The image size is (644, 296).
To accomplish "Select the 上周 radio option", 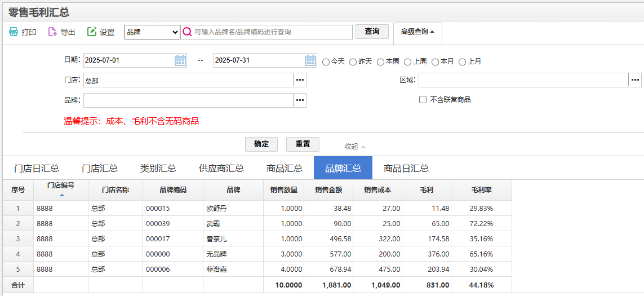I will pyautogui.click(x=408, y=61).
